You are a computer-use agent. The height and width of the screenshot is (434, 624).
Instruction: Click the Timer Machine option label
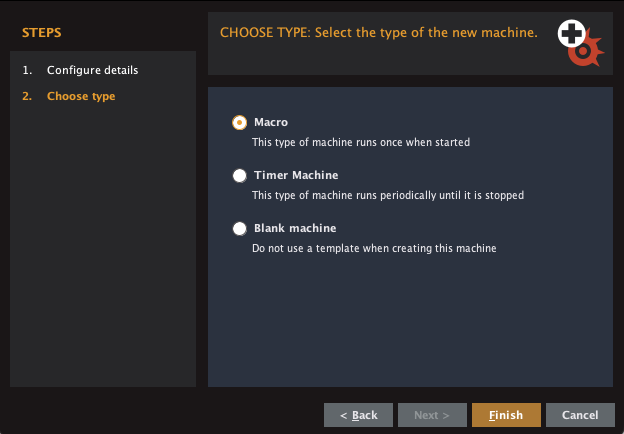[x=296, y=175]
